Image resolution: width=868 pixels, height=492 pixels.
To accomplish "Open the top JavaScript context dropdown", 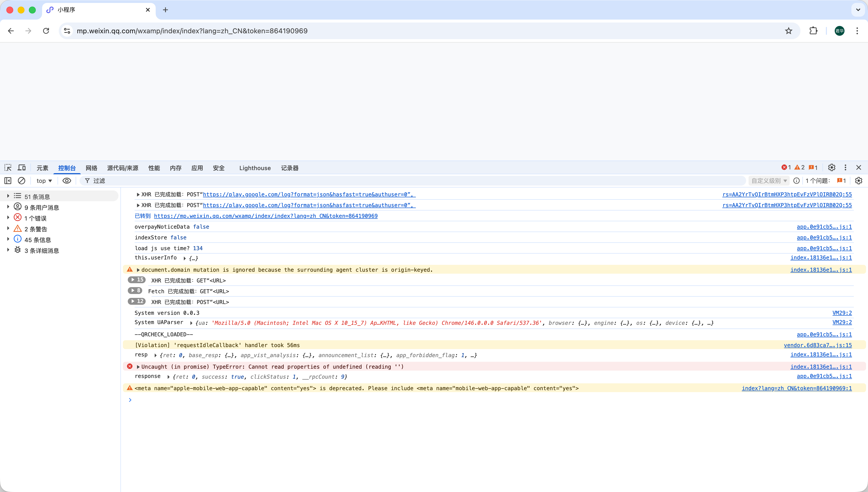I will coord(44,181).
